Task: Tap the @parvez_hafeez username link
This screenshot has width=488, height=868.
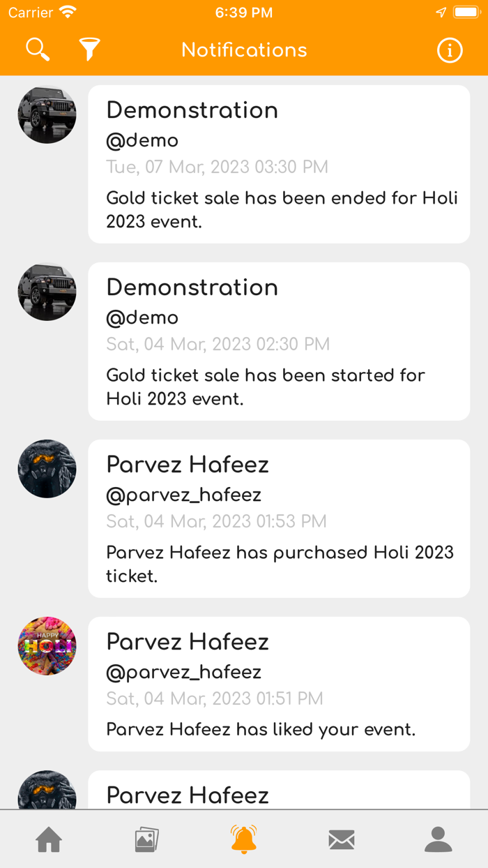Action: coord(183,495)
